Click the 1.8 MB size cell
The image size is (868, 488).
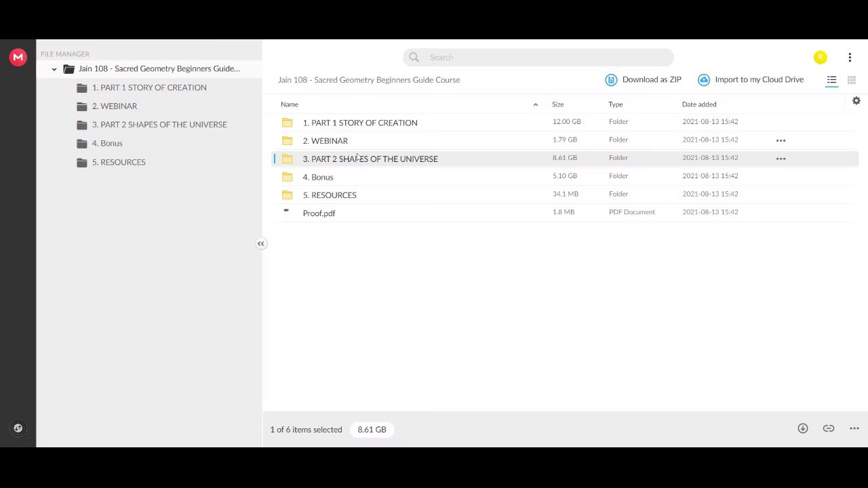tap(564, 212)
